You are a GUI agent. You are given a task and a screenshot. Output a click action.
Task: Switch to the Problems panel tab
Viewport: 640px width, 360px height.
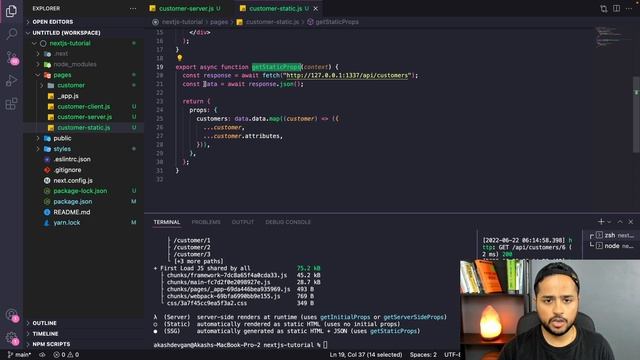[x=206, y=222]
